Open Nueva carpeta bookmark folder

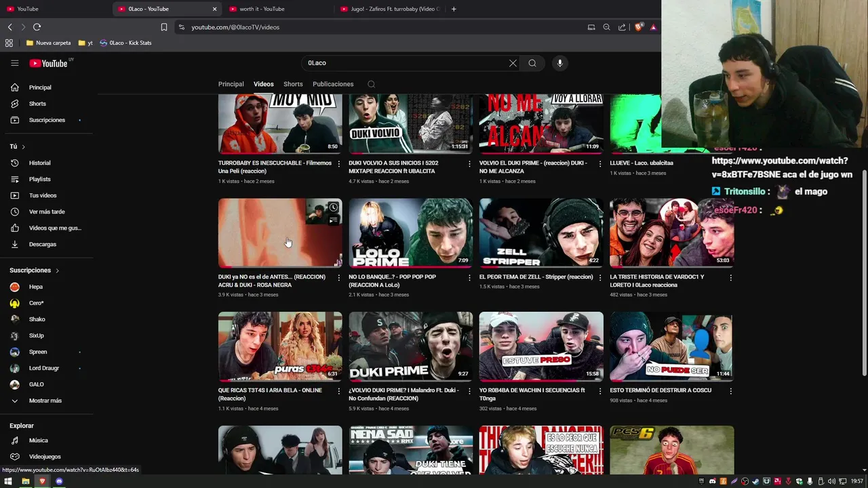click(x=48, y=43)
